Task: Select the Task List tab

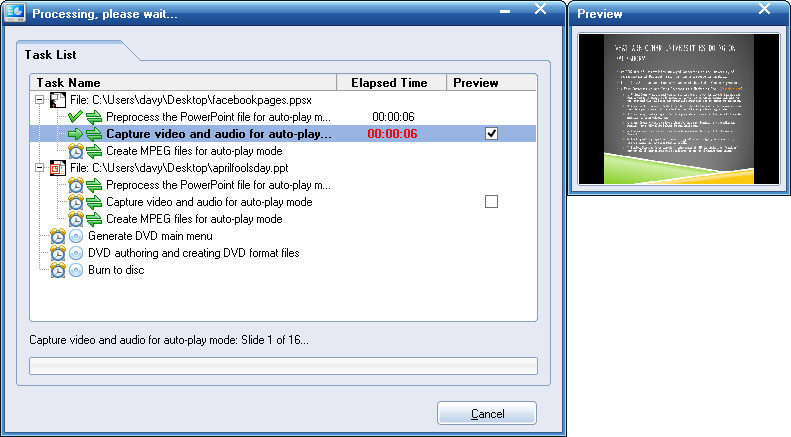Action: (50, 54)
